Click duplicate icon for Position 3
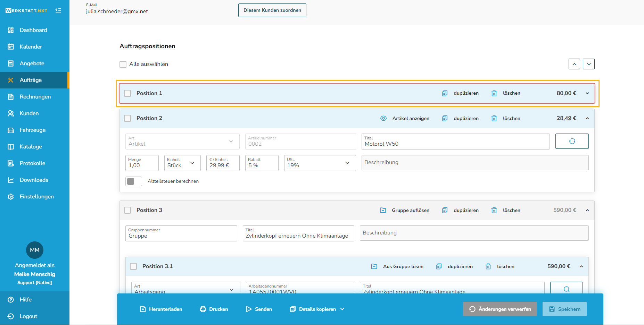The height and width of the screenshot is (325, 644). pos(445,210)
